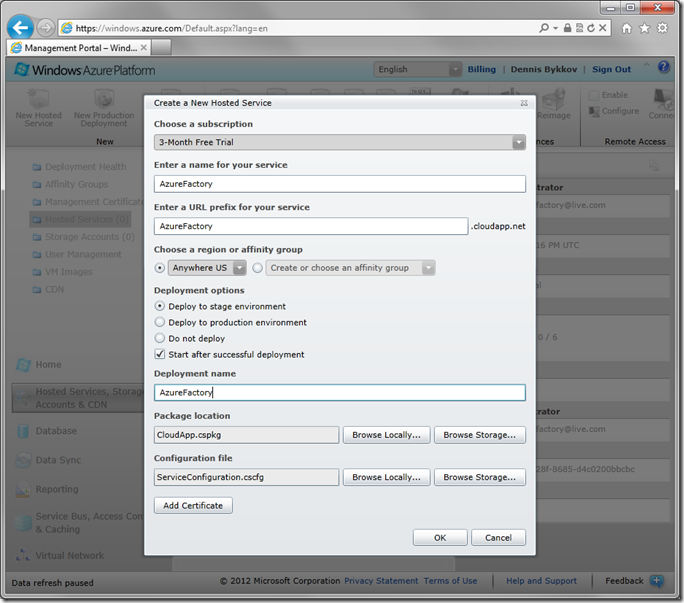The height and width of the screenshot is (603, 684).
Task: Collapse the ribbon with the up arrow
Action: [646, 64]
